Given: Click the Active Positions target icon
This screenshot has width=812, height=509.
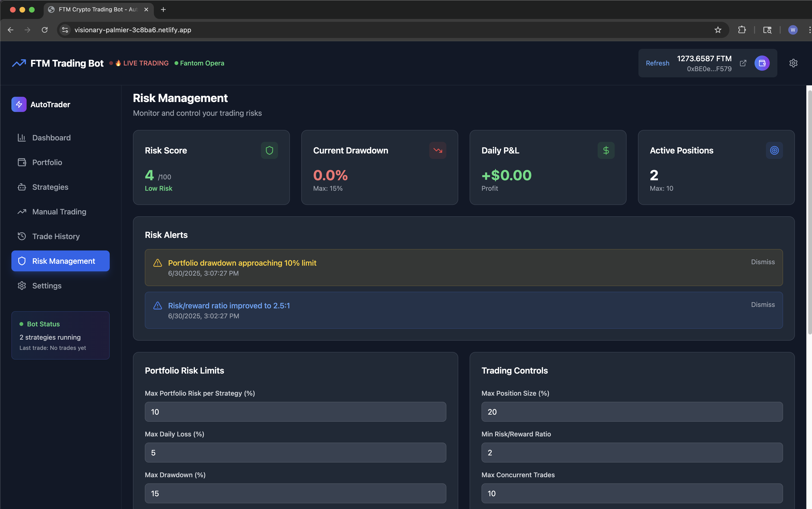Looking at the screenshot, I should (774, 150).
